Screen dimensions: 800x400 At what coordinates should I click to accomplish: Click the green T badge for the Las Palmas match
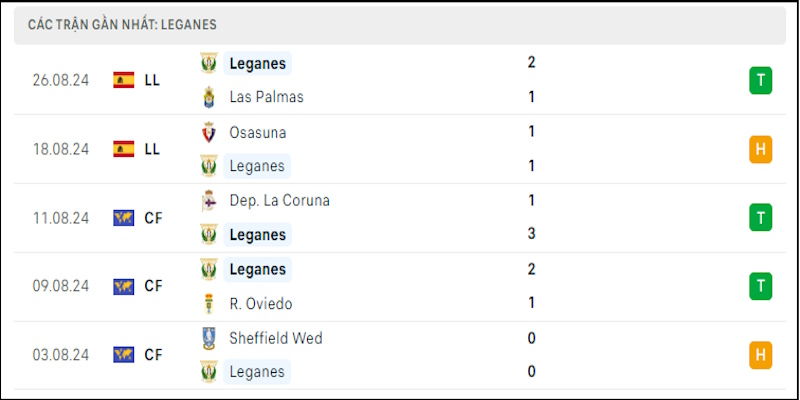pos(760,81)
